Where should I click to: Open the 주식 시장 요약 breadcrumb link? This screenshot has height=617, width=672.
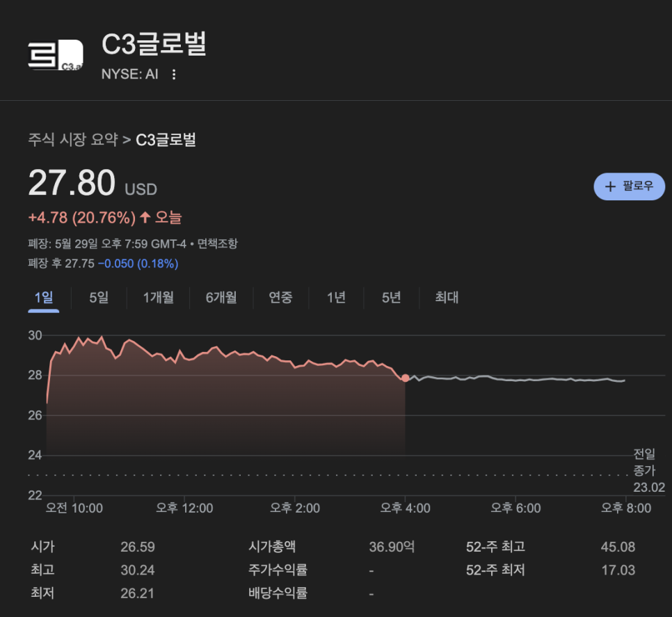click(73, 140)
